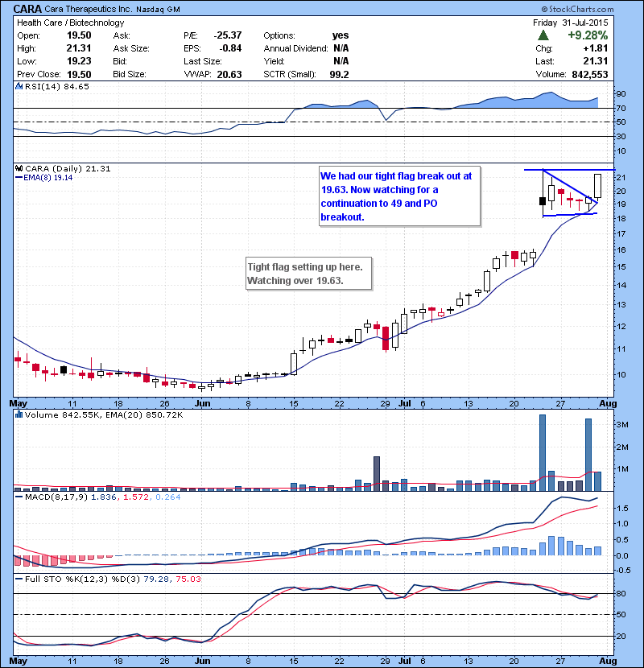Image resolution: width=644 pixels, height=668 pixels.
Task: Click the Nasdaq GM exchange label
Action: (157, 9)
